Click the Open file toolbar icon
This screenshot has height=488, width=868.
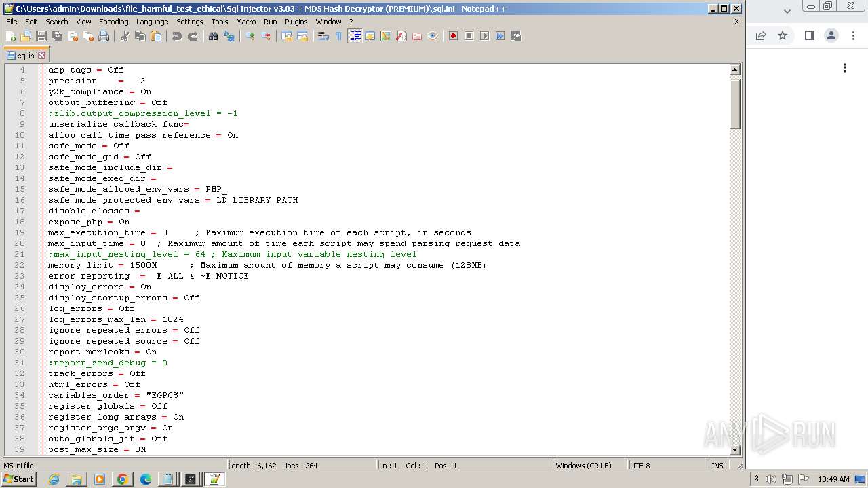click(26, 36)
